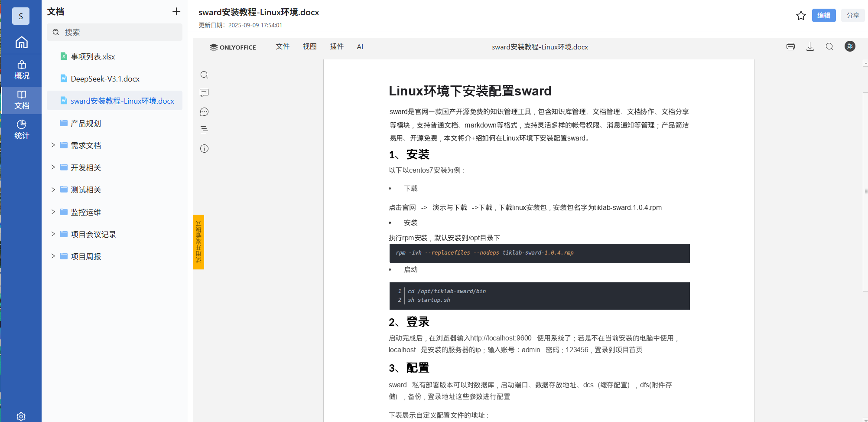This screenshot has height=422, width=868.
Task: Click the 启动 bullet item
Action: coord(410,269)
